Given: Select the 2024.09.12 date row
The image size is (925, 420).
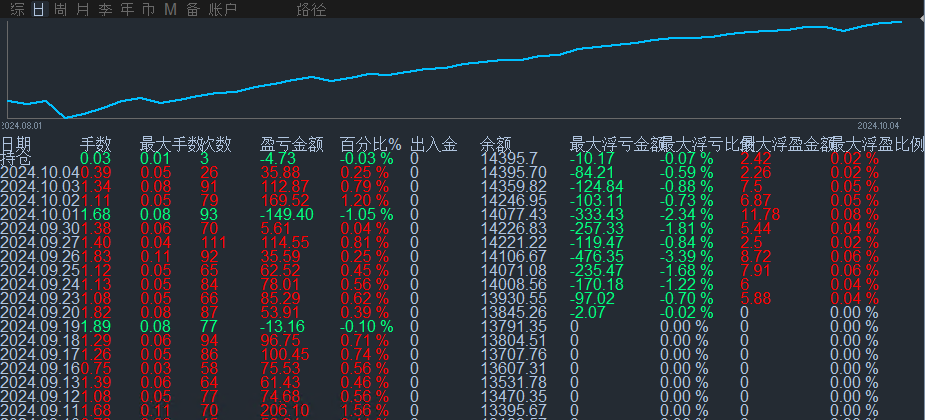Looking at the screenshot, I should pos(462,396).
